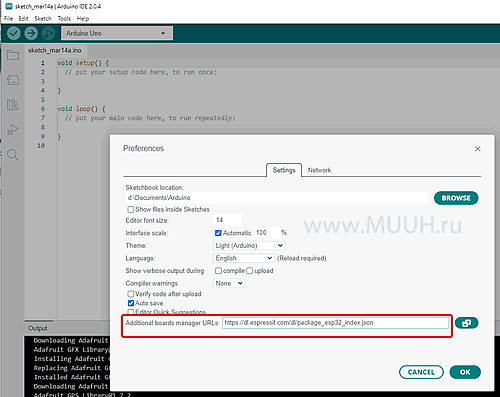
Task: Open the File menu
Action: coord(8,19)
